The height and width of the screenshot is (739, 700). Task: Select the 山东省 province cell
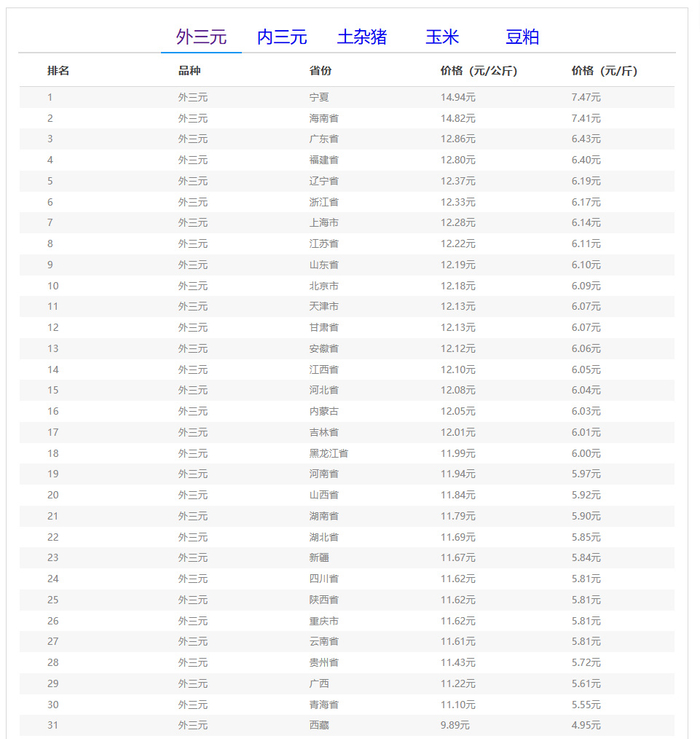(324, 265)
